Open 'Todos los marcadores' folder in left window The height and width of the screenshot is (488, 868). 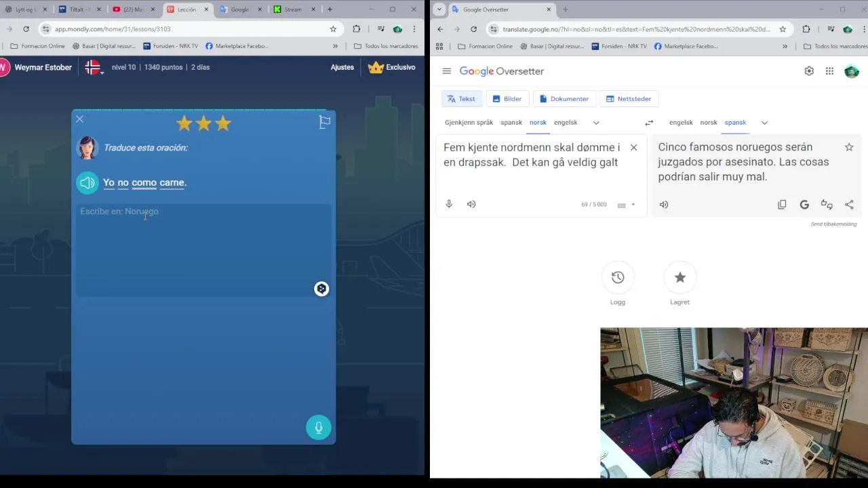386,46
